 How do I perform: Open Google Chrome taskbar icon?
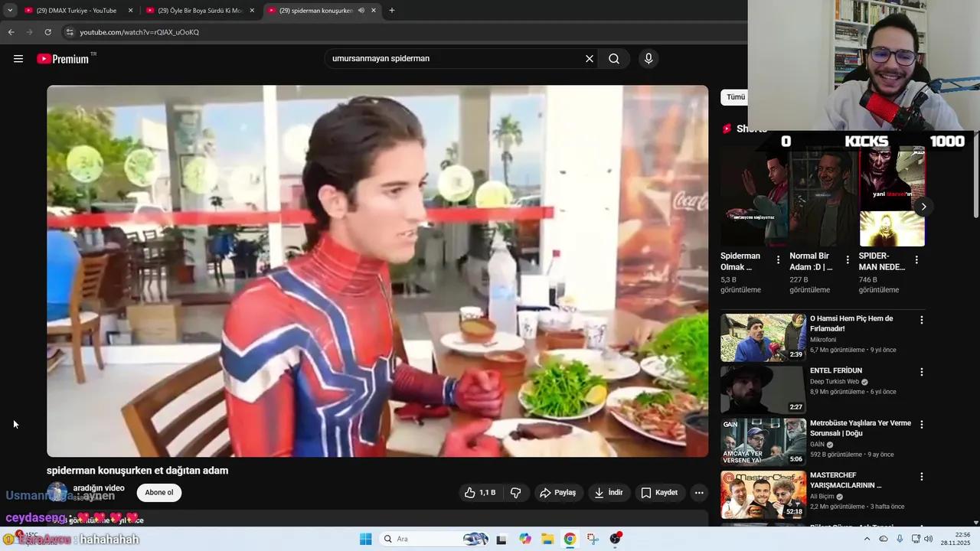coord(570,539)
